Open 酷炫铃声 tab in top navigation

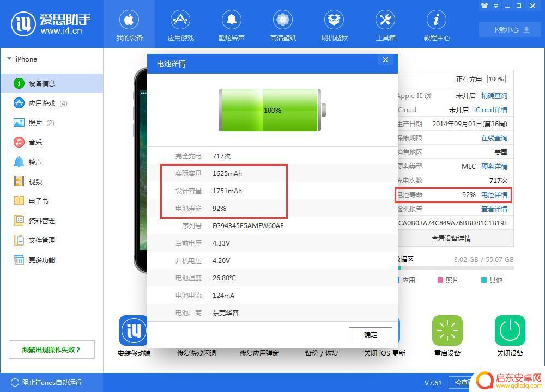pos(232,26)
